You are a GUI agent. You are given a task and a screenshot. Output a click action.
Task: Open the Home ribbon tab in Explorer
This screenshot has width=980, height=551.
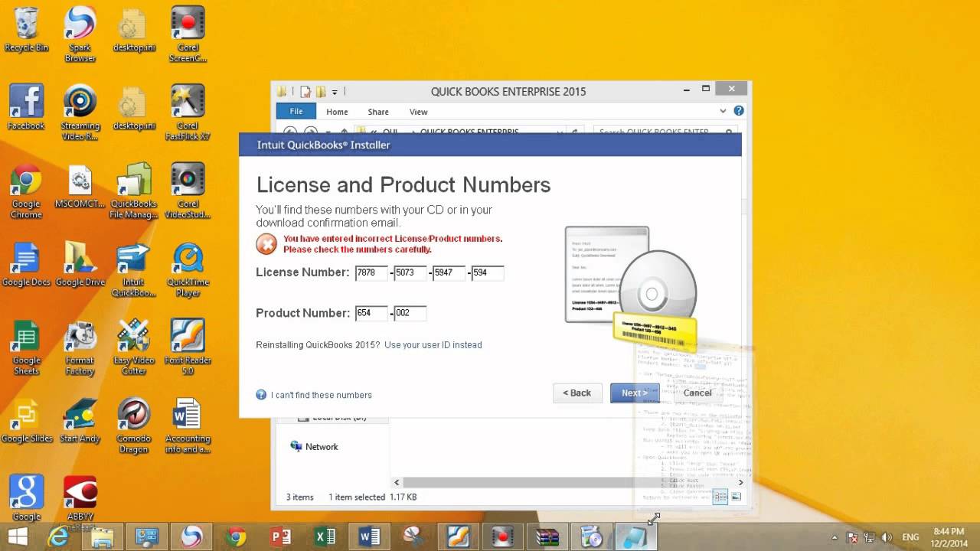click(x=337, y=112)
